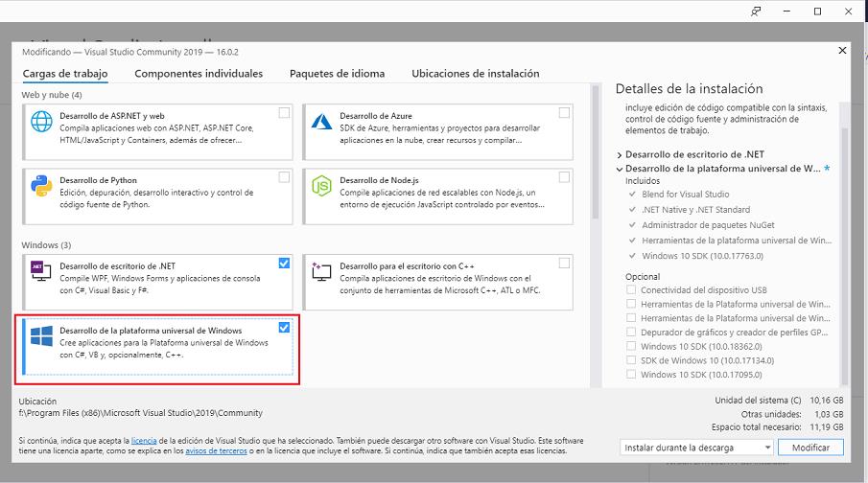Check the Desarrollo de ASP.NET y web workload

tap(284, 113)
